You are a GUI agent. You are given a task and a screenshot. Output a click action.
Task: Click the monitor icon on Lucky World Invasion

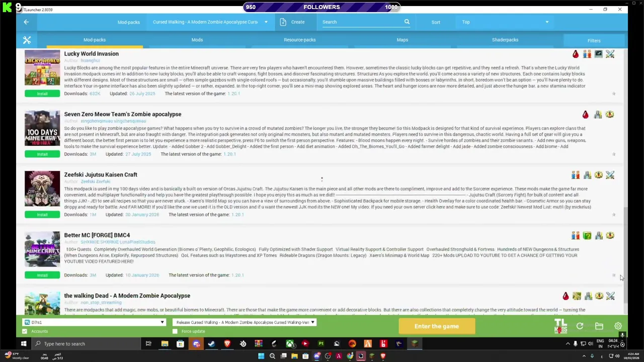click(x=598, y=54)
